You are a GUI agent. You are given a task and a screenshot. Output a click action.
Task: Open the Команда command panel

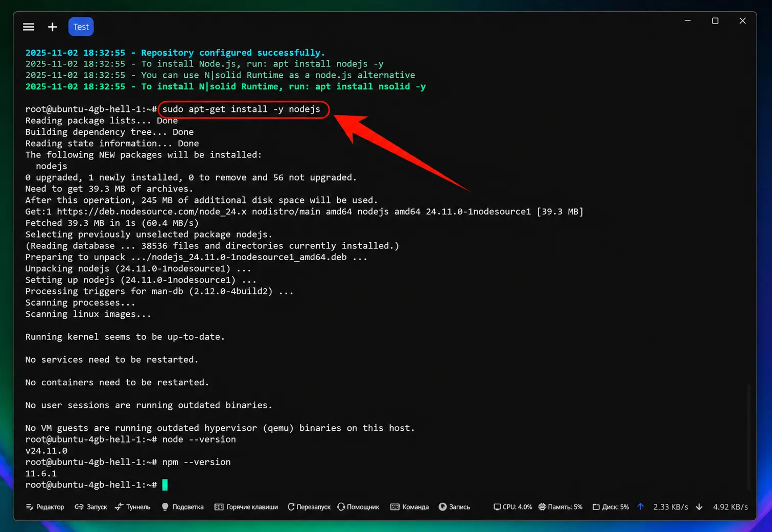tap(410, 507)
